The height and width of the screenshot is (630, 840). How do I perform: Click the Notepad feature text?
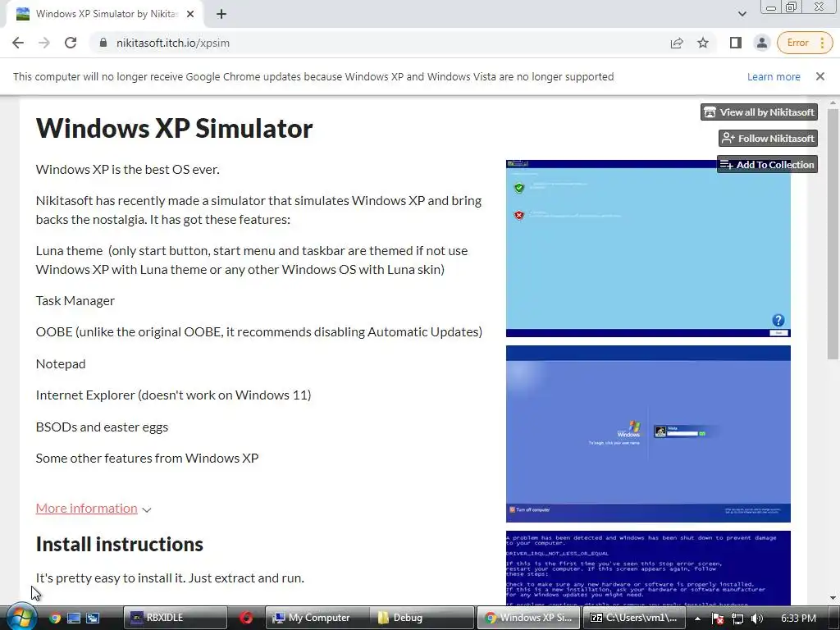[x=61, y=363]
